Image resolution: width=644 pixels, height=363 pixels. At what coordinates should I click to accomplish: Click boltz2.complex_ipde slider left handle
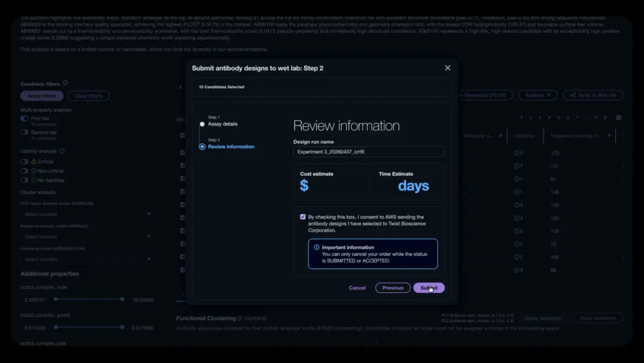56,299
